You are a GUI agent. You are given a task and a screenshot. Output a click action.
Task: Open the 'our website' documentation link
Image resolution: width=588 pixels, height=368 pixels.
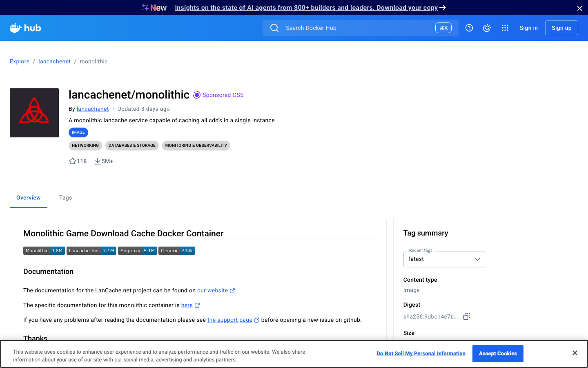[x=212, y=290]
